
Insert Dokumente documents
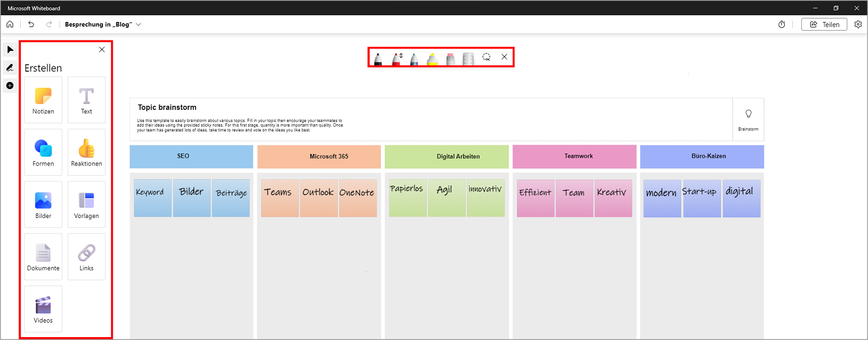43,257
